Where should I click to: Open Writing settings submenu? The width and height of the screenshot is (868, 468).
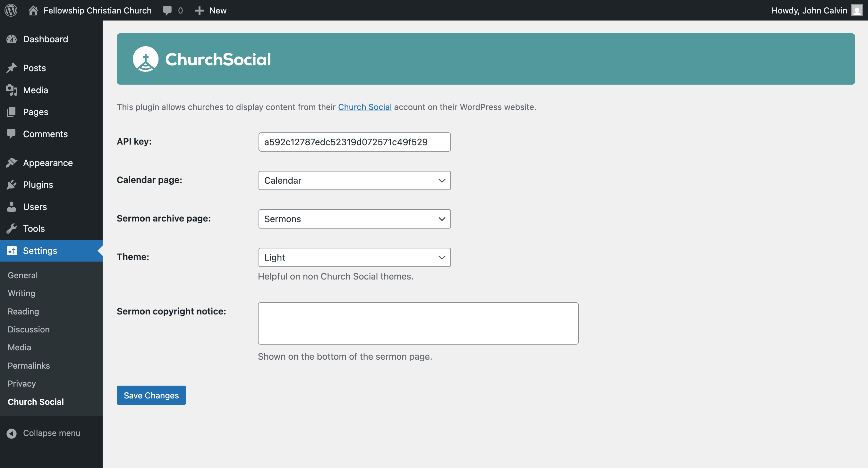[21, 293]
